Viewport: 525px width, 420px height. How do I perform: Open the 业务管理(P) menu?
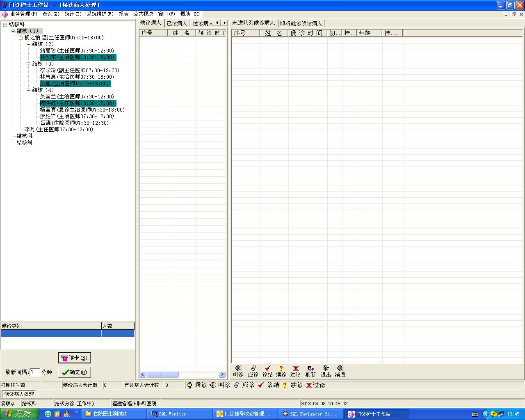24,14
